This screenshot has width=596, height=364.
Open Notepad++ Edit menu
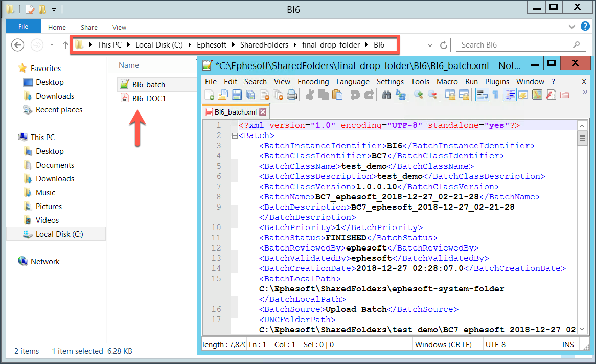pyautogui.click(x=231, y=82)
